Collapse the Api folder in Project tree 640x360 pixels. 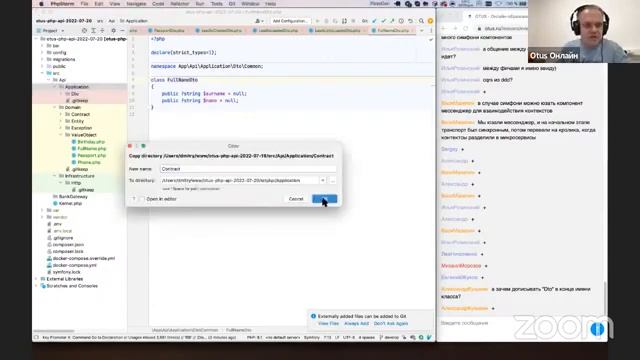(x=49, y=80)
